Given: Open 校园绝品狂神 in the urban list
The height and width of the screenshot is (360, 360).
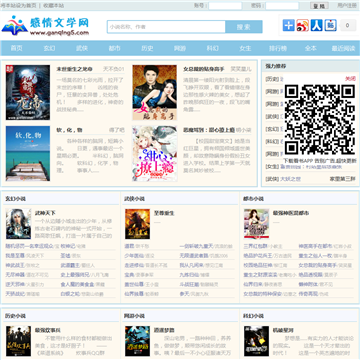Looking at the screenshot, I should [x=258, y=265].
